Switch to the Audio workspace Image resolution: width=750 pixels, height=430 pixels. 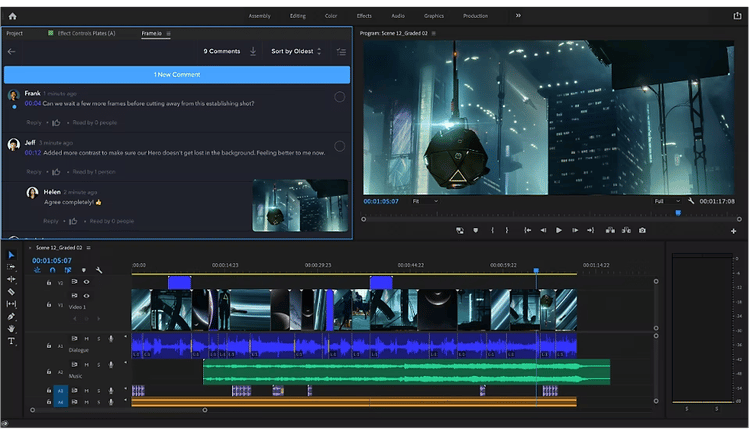[x=398, y=16]
